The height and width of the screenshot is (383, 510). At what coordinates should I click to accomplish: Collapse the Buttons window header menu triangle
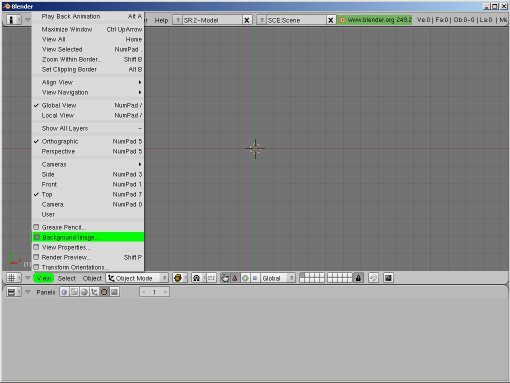tap(28, 292)
